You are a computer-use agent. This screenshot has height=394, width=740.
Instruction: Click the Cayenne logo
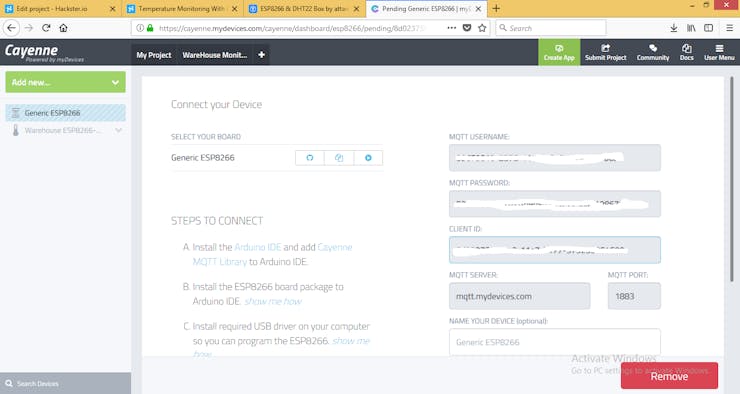(44, 52)
